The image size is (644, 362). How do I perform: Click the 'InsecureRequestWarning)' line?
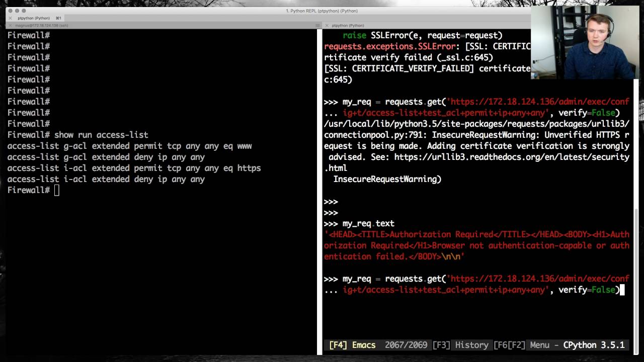[387, 179]
